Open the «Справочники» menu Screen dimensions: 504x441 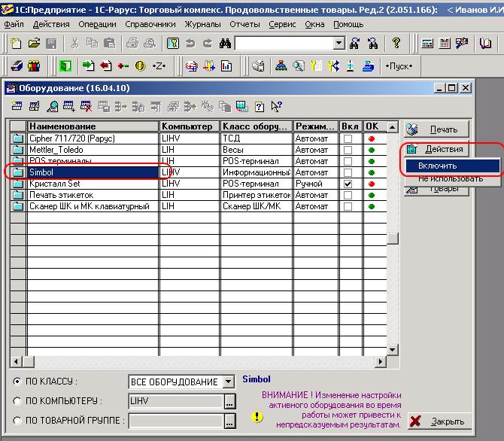pyautogui.click(x=150, y=24)
